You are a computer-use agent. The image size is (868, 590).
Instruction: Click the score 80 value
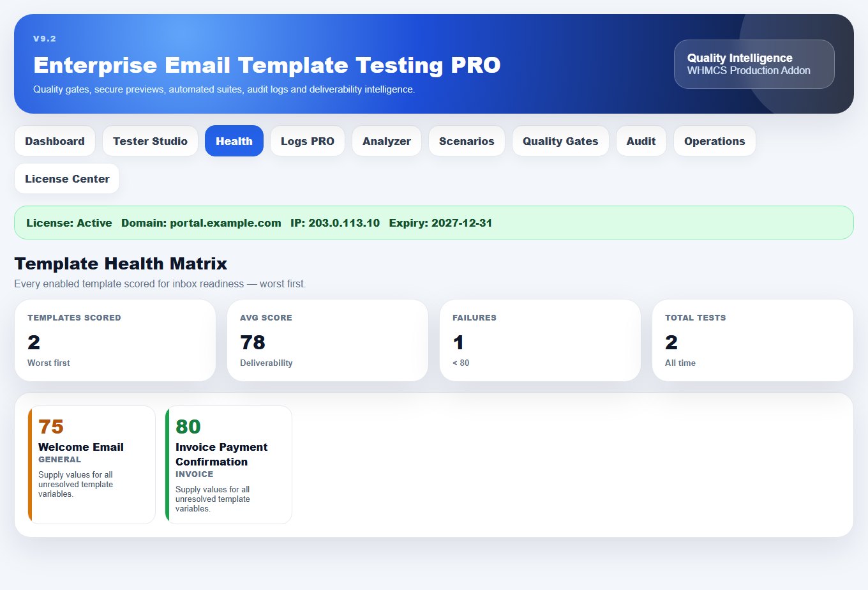[x=188, y=427]
